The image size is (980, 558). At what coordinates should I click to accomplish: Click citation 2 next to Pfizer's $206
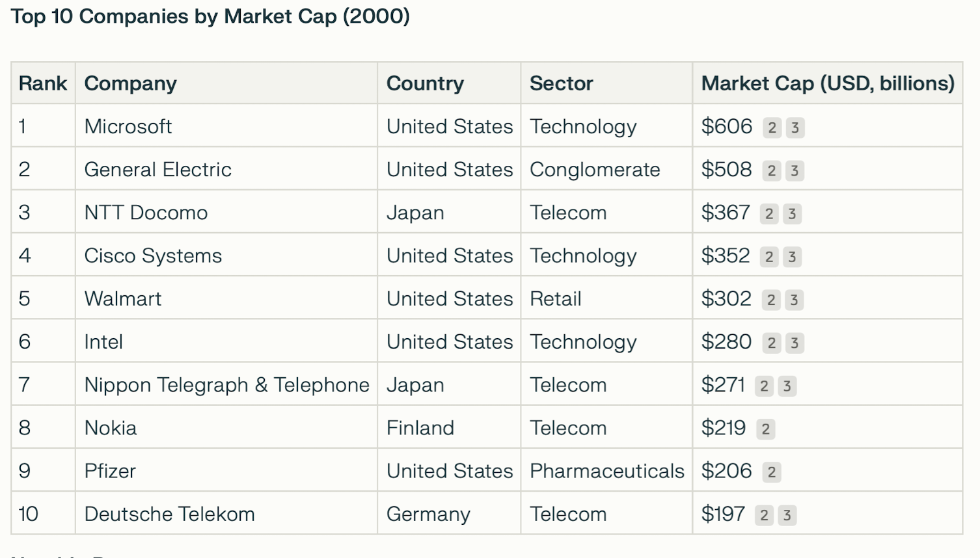(x=771, y=472)
